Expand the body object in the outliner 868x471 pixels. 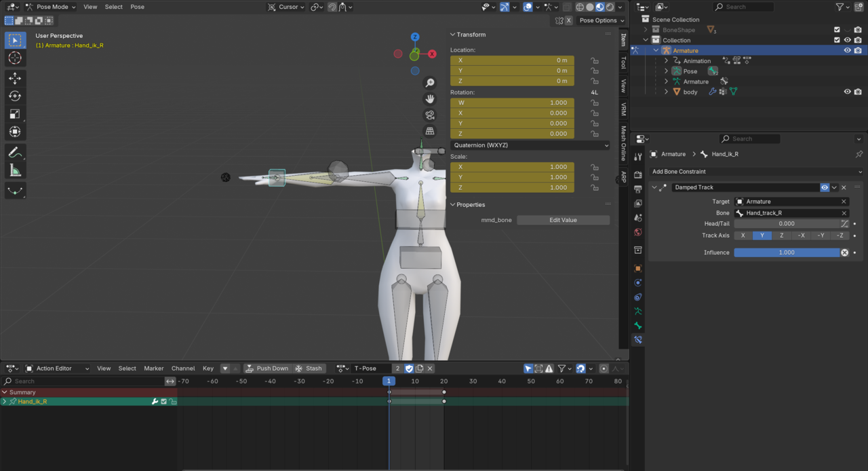click(x=667, y=92)
